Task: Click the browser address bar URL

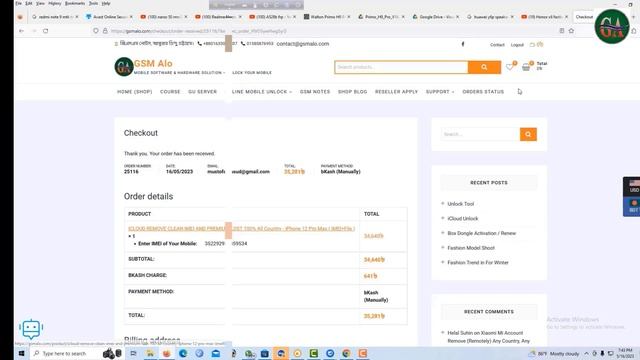Action: (198, 31)
